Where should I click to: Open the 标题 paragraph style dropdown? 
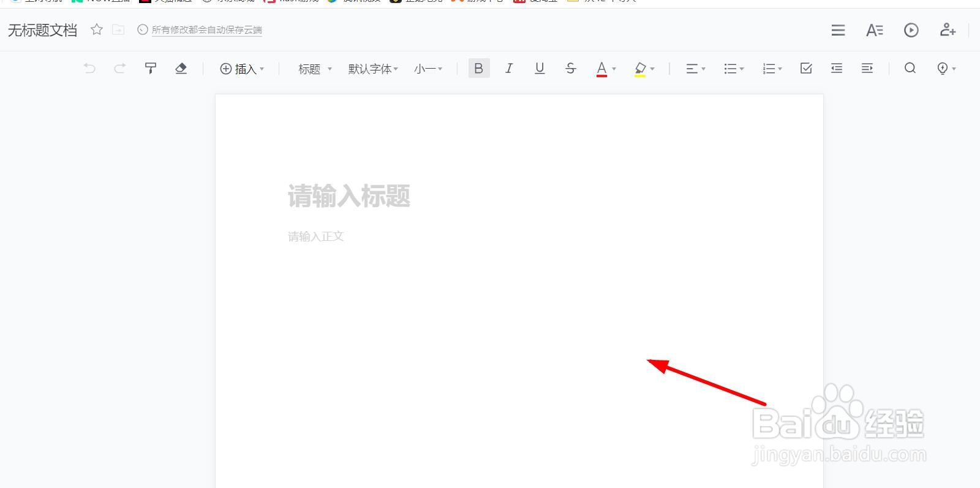[315, 69]
